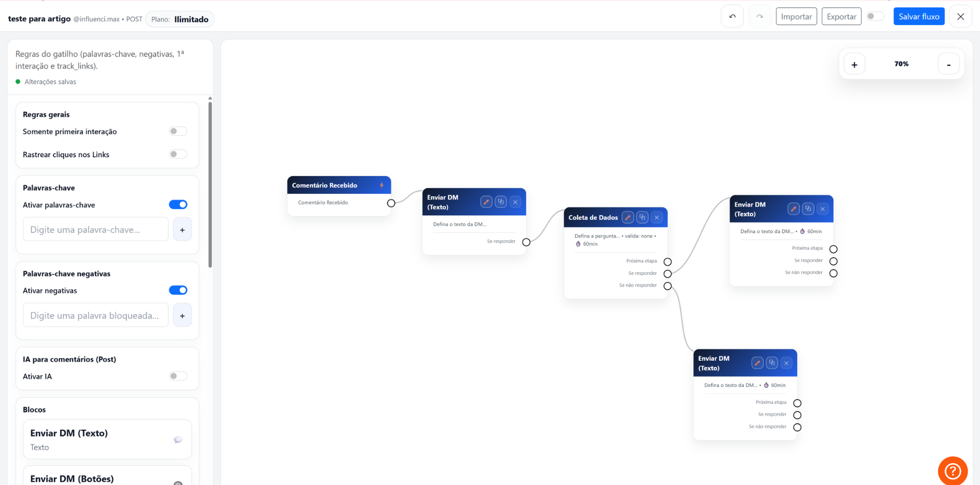Click Coleta de Dados Próxima etapa connector

pos(667,262)
